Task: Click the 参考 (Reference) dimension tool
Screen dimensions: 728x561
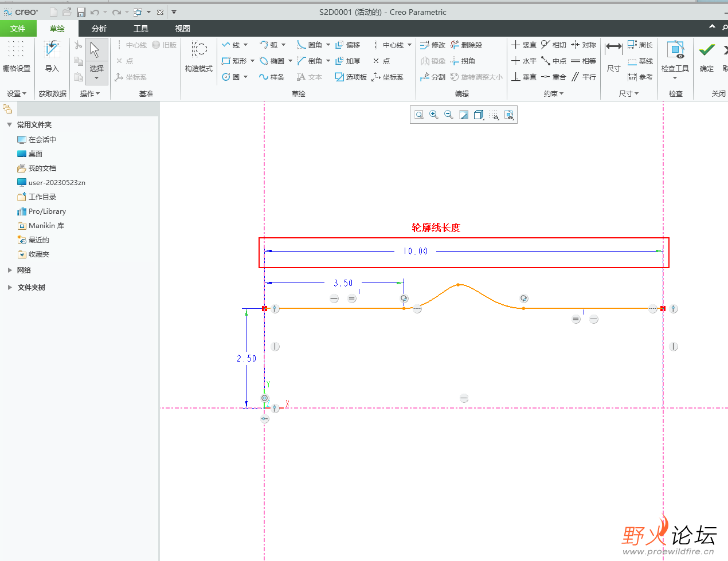Action: pyautogui.click(x=640, y=77)
